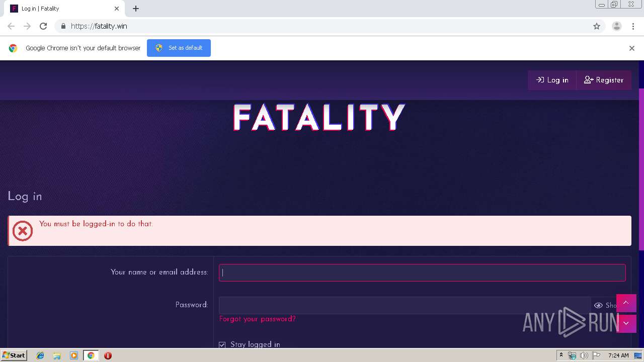The image size is (644, 362).
Task: Open the Windows Start menu
Action: pyautogui.click(x=14, y=355)
